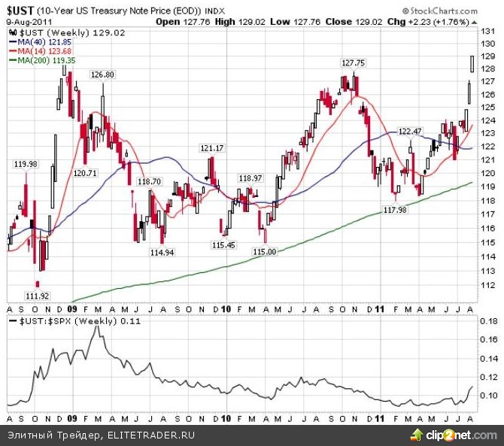Click the green up-arrow after Chg value
This screenshot has height=446, width=504.
(474, 23)
